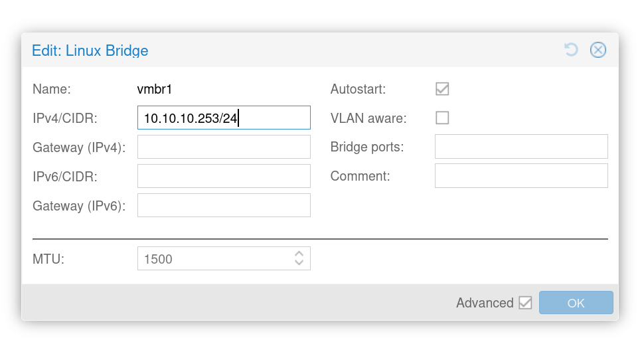Screen dimensions: 644x352
Task: Increase MTU with the up arrow
Action: (299, 254)
